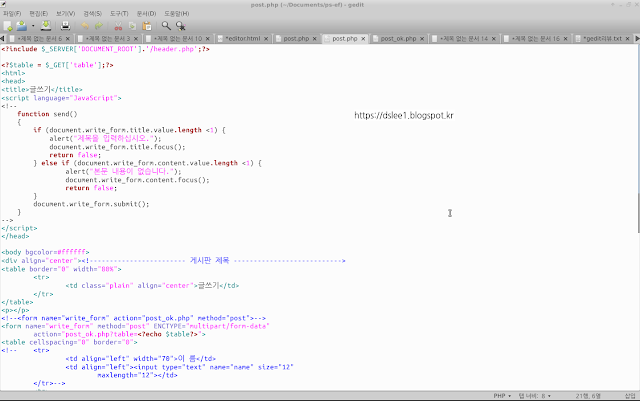Open Find and Replace toolbar icon
This screenshot has height=401, width=640.
coord(180,26)
